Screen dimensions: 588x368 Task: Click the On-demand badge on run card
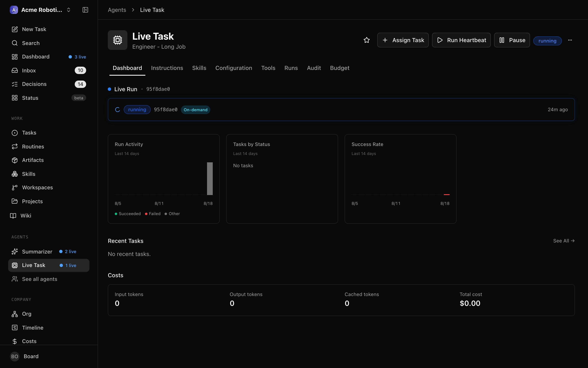196,110
